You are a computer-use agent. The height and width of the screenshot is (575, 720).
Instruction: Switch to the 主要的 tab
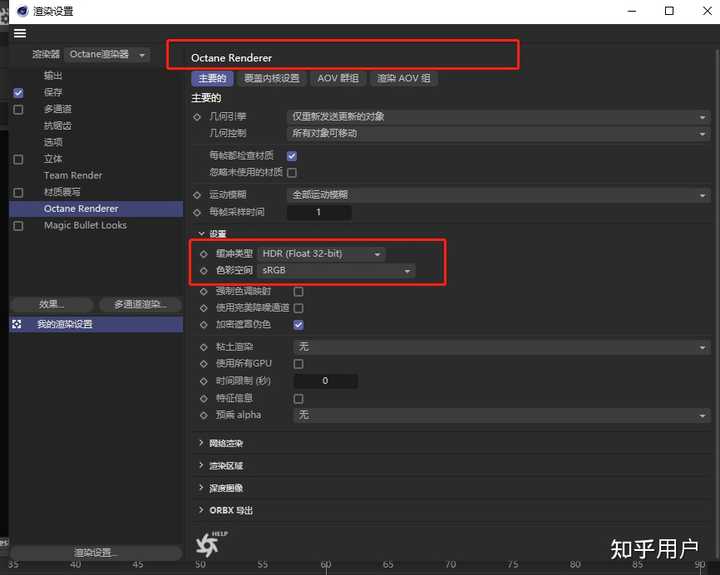[x=212, y=79]
